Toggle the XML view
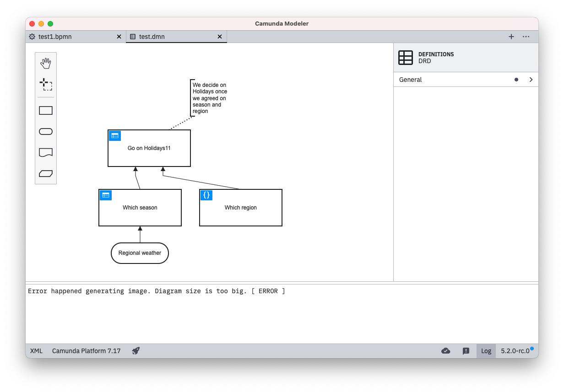 tap(36, 351)
